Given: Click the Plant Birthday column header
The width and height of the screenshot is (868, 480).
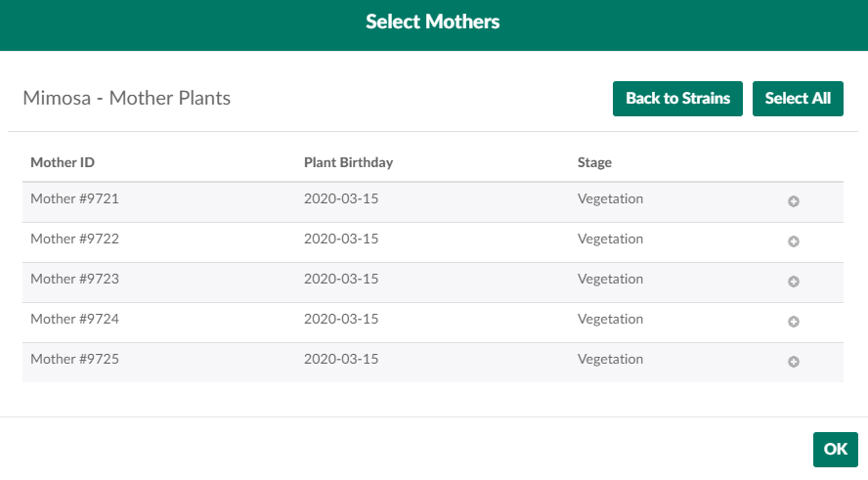Looking at the screenshot, I should [x=348, y=162].
